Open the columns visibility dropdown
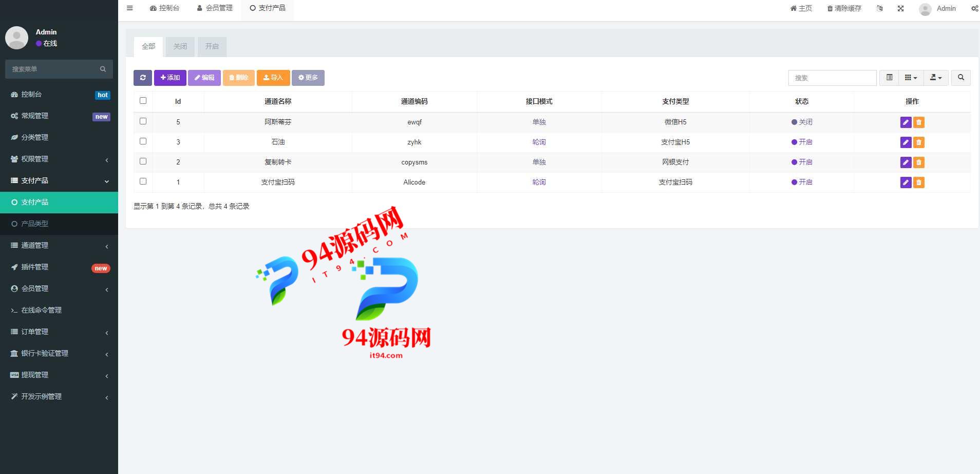This screenshot has width=980, height=474. 911,78
